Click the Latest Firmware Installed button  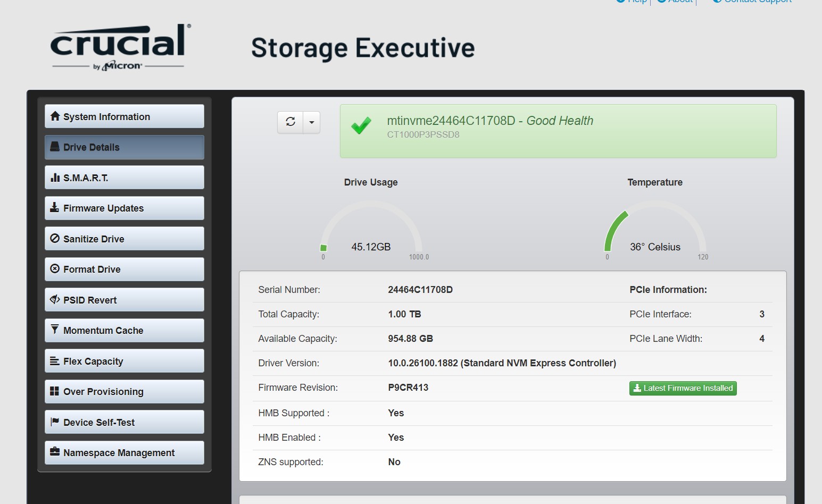[x=683, y=388]
